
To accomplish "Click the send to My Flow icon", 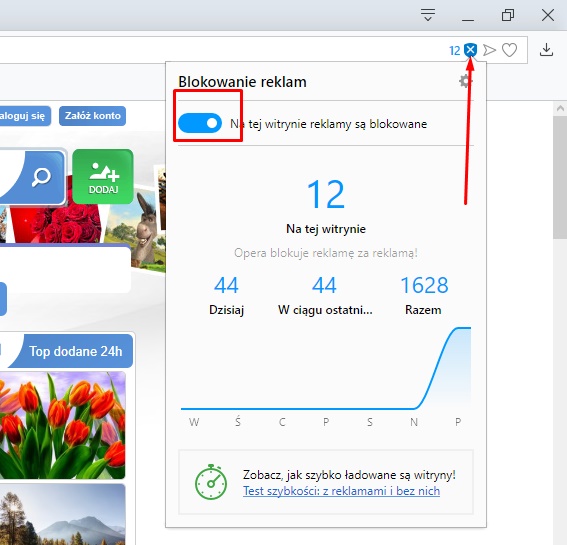I will coord(489,50).
